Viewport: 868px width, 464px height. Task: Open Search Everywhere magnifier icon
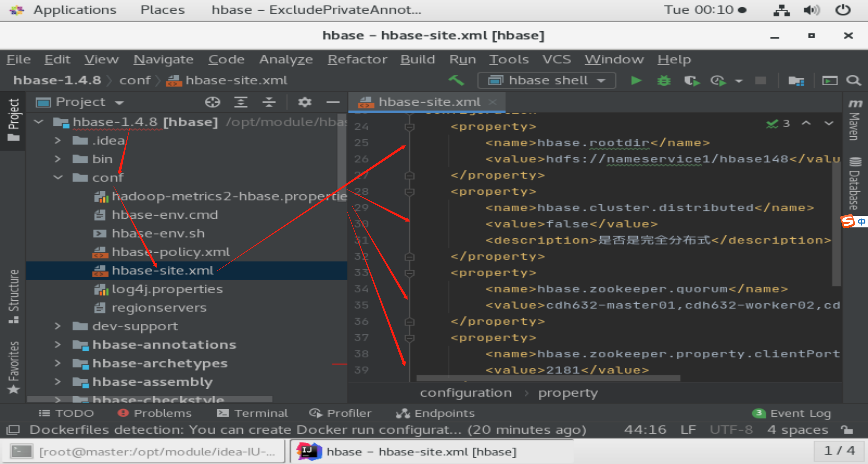[853, 81]
